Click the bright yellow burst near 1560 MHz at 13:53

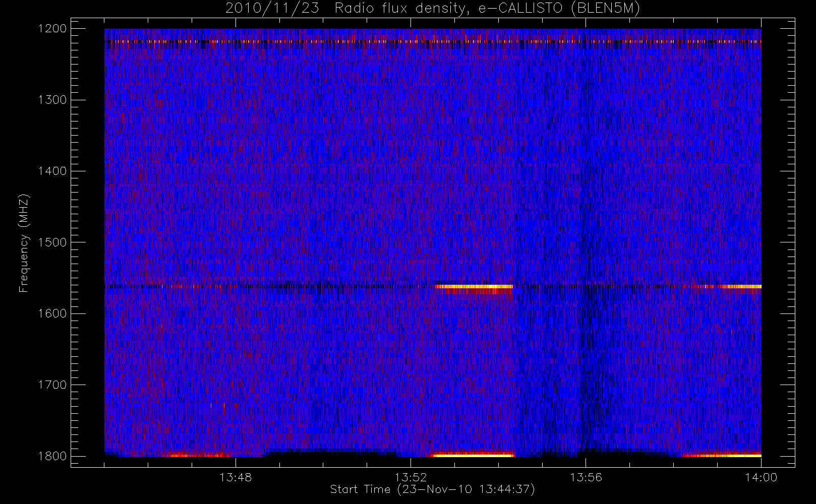[x=474, y=287]
